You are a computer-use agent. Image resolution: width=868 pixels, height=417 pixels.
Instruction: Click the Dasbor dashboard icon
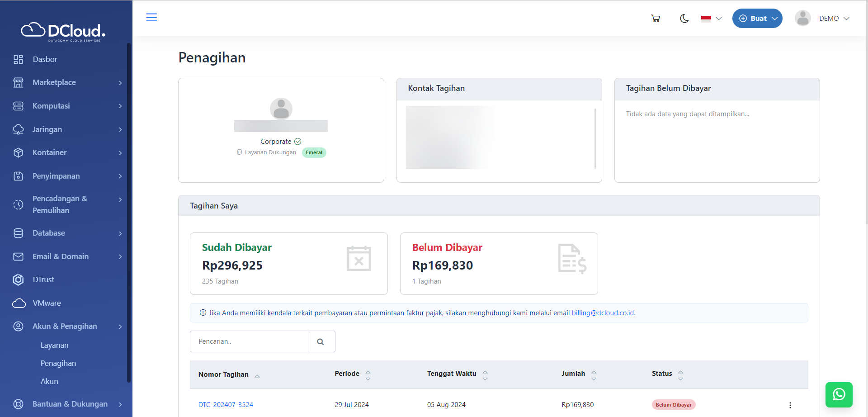tap(18, 59)
